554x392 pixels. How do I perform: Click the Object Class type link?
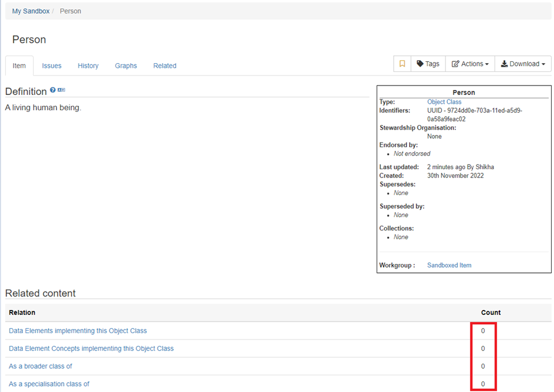[444, 102]
